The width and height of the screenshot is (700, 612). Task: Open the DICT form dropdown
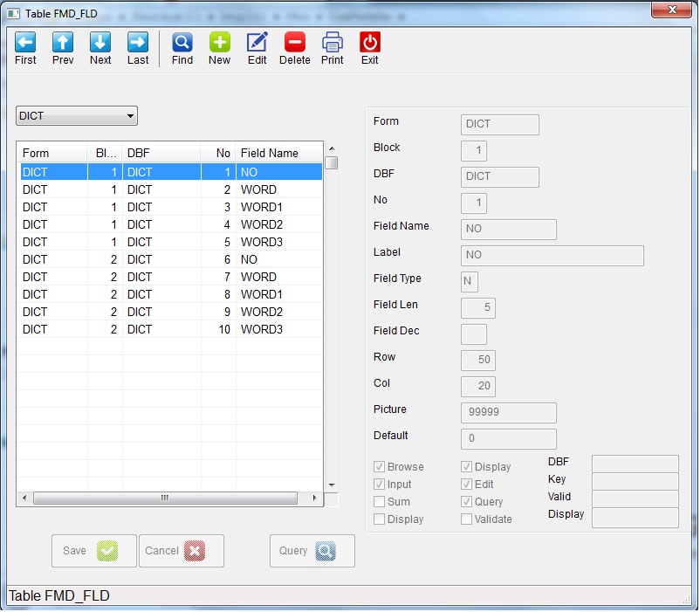[x=77, y=116]
